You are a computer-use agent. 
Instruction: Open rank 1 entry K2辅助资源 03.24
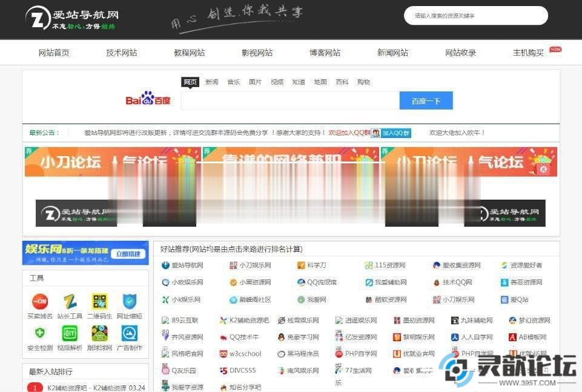tap(96, 388)
